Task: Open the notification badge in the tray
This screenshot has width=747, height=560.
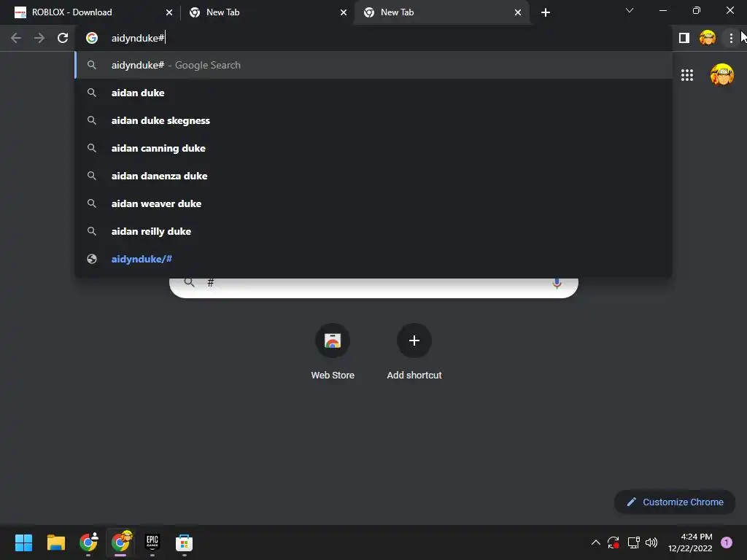Action: 727,542
